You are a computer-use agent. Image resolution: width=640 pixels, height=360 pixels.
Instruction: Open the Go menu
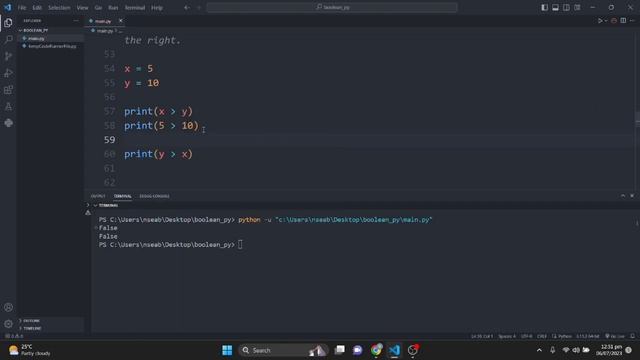click(x=98, y=7)
